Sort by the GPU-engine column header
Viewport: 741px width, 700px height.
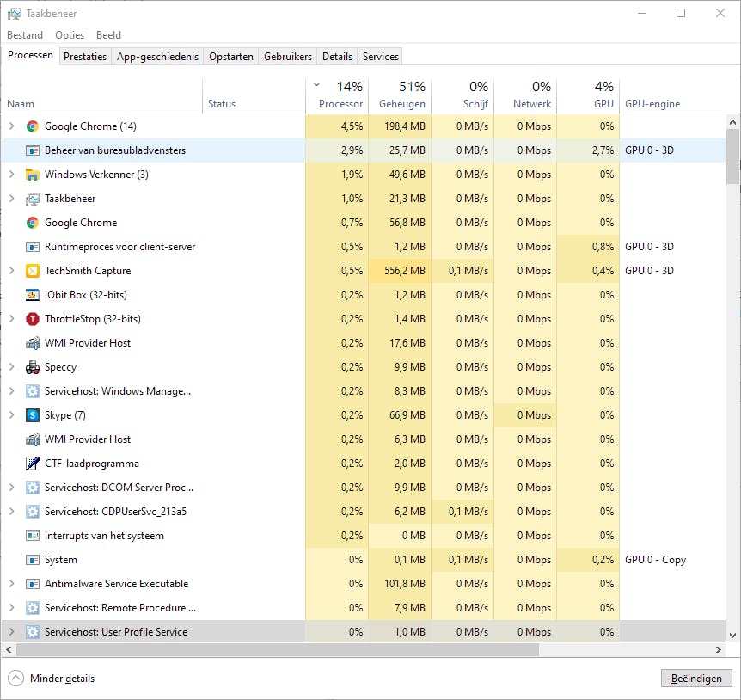coord(672,96)
